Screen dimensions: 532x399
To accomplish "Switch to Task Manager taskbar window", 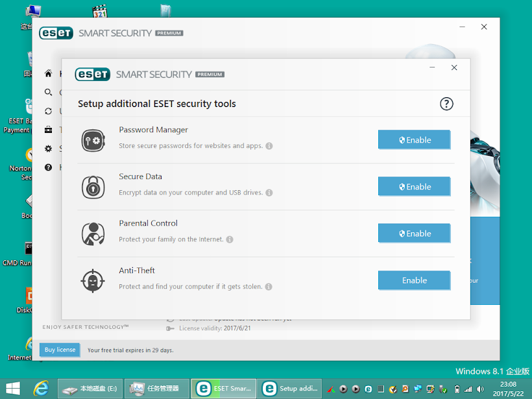I will (157, 389).
